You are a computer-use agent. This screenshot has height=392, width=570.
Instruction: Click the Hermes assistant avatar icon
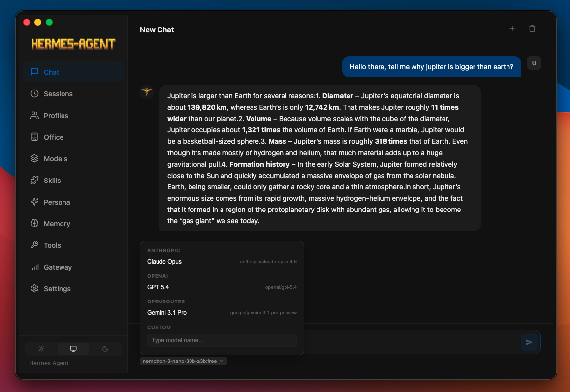(147, 91)
